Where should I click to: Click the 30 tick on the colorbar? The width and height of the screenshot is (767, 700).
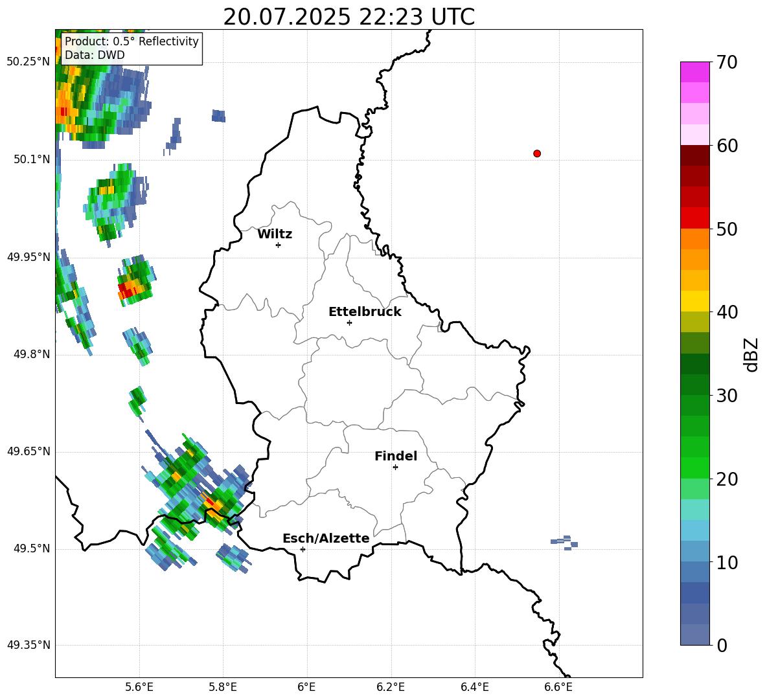point(726,396)
